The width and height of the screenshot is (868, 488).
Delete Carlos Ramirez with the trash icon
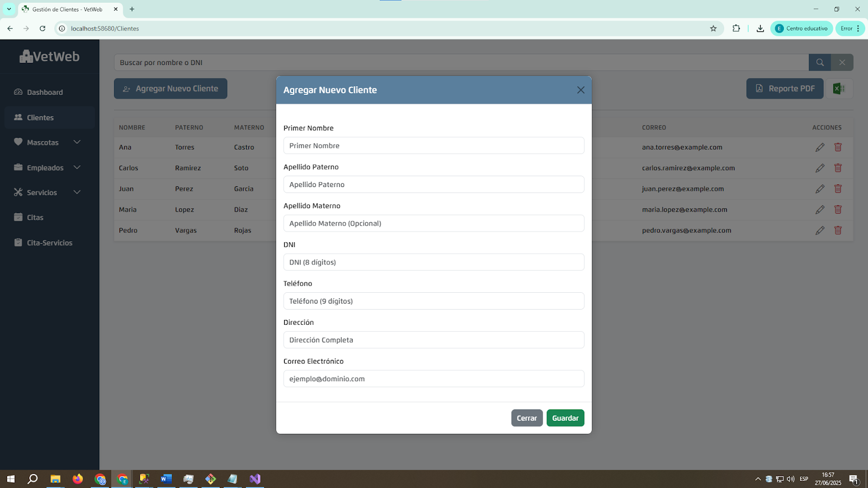coord(838,168)
